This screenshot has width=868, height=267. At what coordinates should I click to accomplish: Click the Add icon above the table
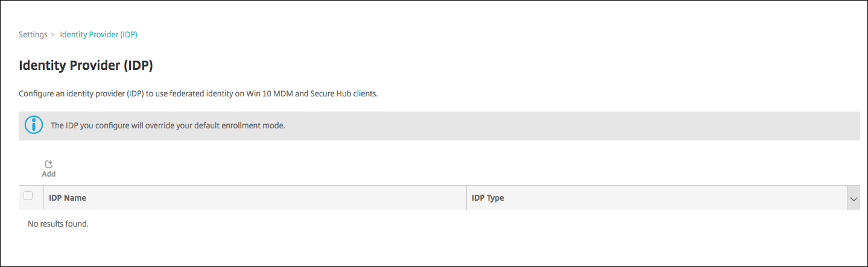(x=49, y=165)
